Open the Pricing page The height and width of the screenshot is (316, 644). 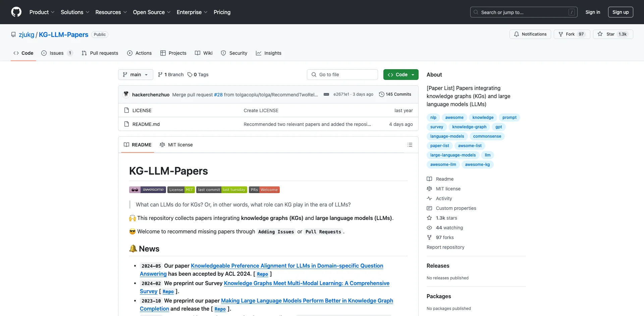coord(222,12)
